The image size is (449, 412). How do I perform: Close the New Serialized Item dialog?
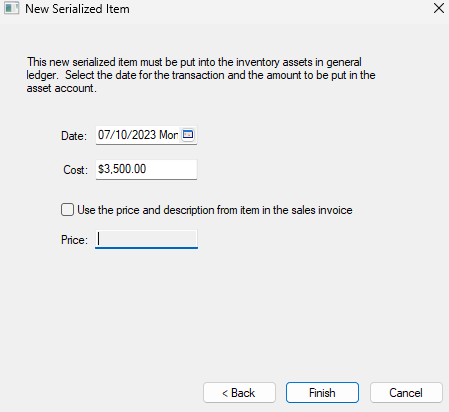(x=439, y=8)
